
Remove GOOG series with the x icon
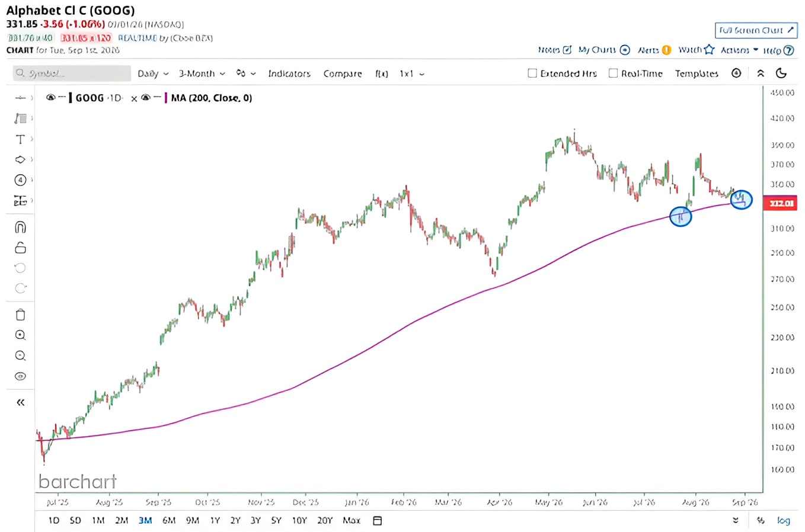click(134, 98)
